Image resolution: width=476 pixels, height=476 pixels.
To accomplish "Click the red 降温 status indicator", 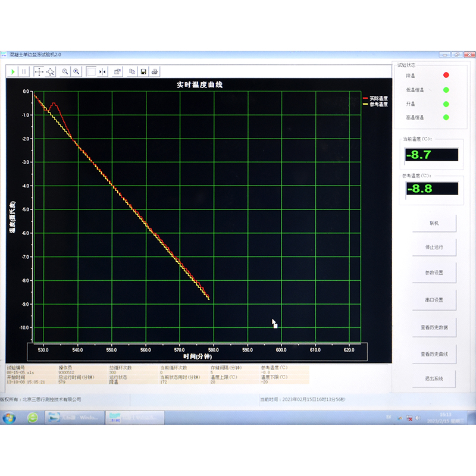I will tap(446, 76).
